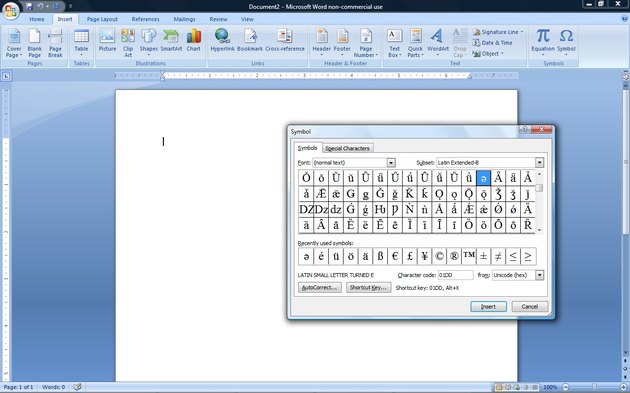630x393 pixels.
Task: Insert a Hyperlink
Action: tap(223, 40)
